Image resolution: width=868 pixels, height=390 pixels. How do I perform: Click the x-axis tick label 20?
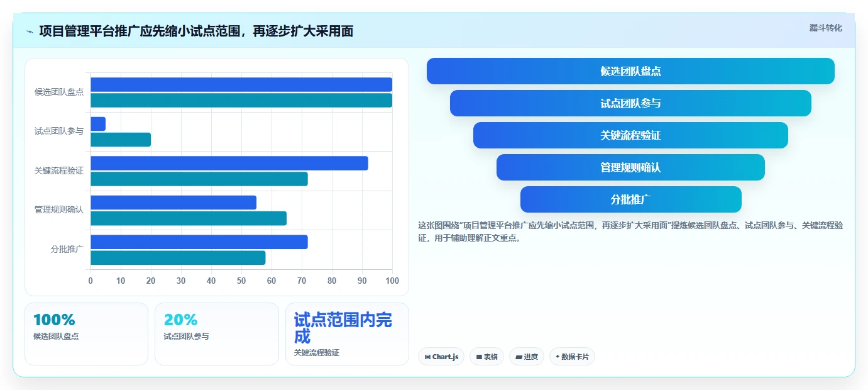click(151, 281)
